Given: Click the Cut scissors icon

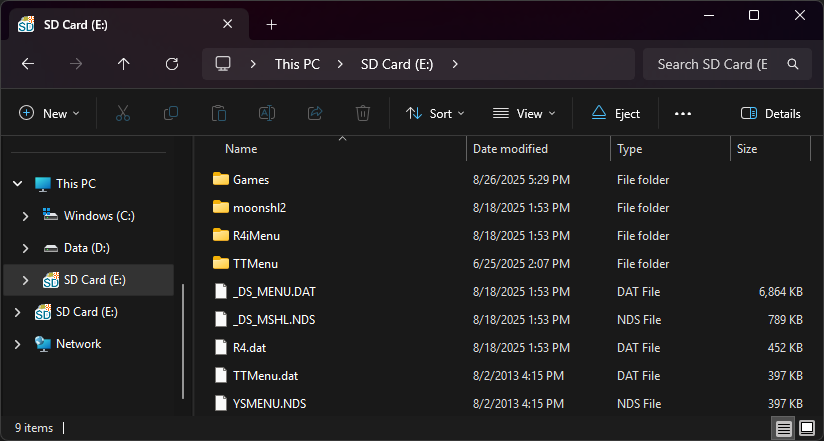Looking at the screenshot, I should (x=122, y=113).
